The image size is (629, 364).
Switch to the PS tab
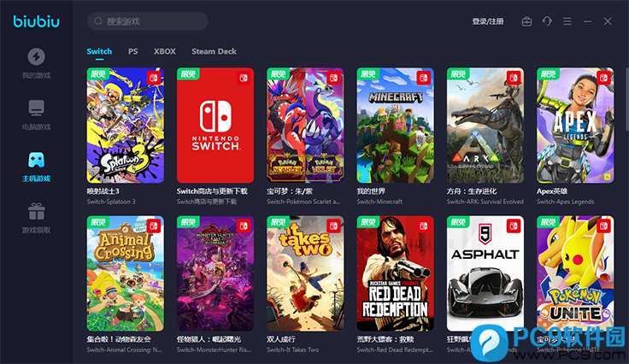(132, 51)
